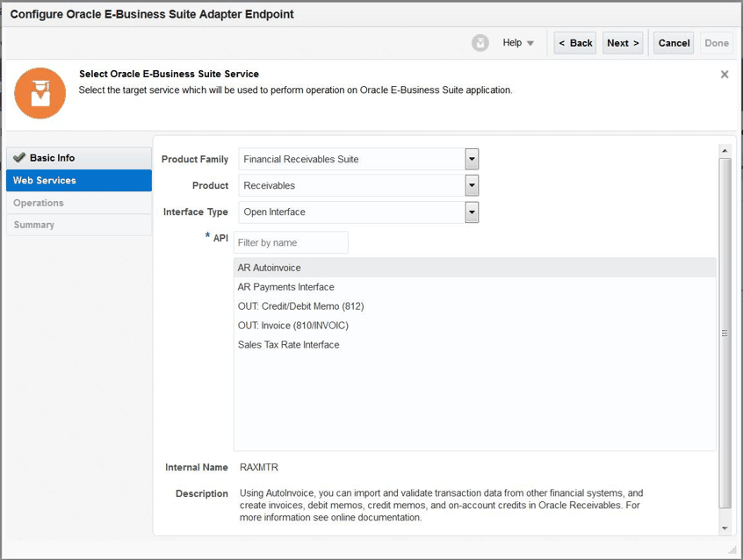The image size is (743, 560).
Task: Click the orange adapter service icon
Action: click(x=40, y=93)
